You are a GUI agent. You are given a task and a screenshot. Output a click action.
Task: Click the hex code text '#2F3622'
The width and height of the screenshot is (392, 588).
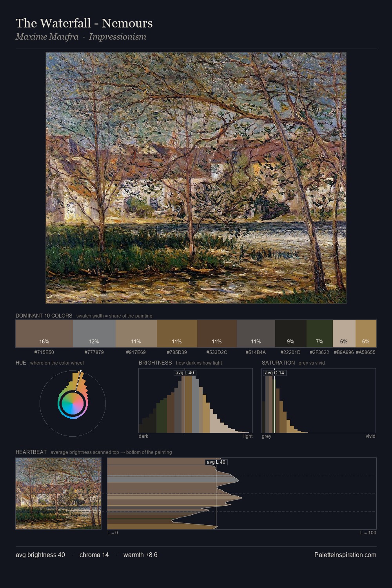point(319,352)
